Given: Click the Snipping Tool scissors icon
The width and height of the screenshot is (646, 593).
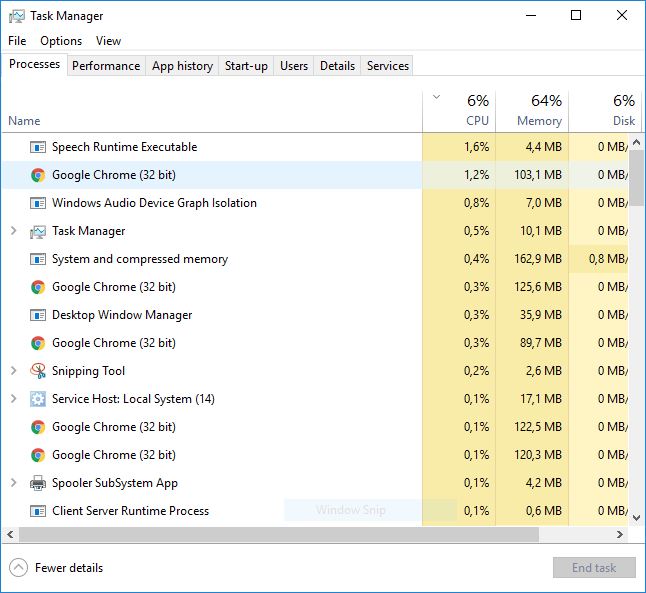Looking at the screenshot, I should click(x=38, y=371).
